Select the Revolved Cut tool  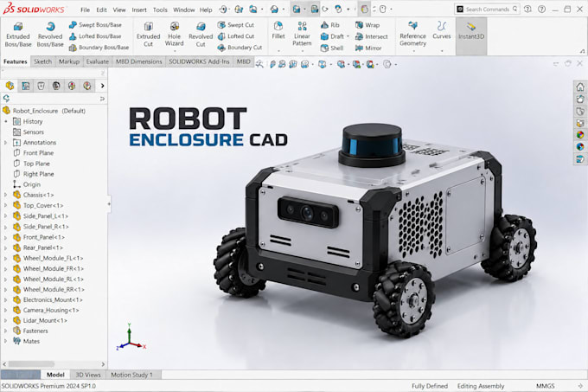[x=201, y=35]
